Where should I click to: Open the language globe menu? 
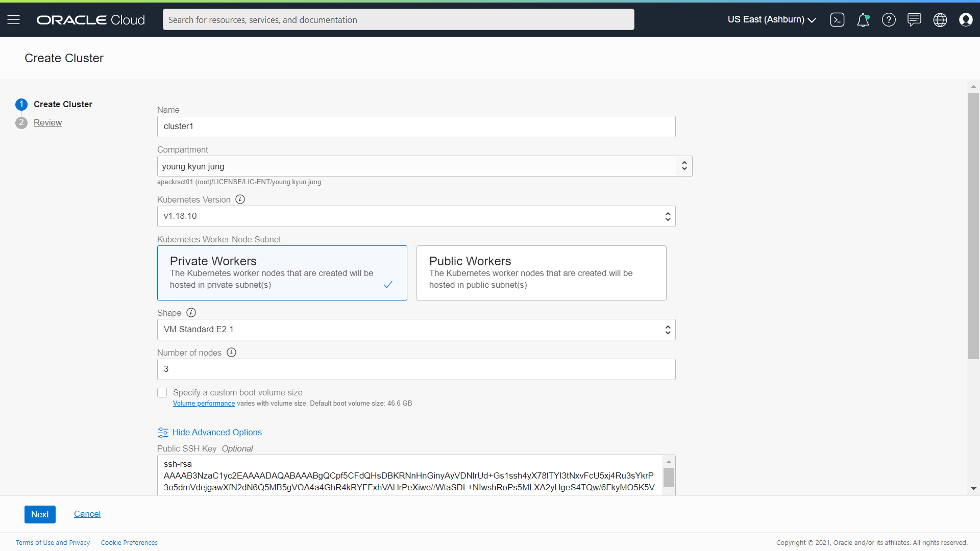940,19
